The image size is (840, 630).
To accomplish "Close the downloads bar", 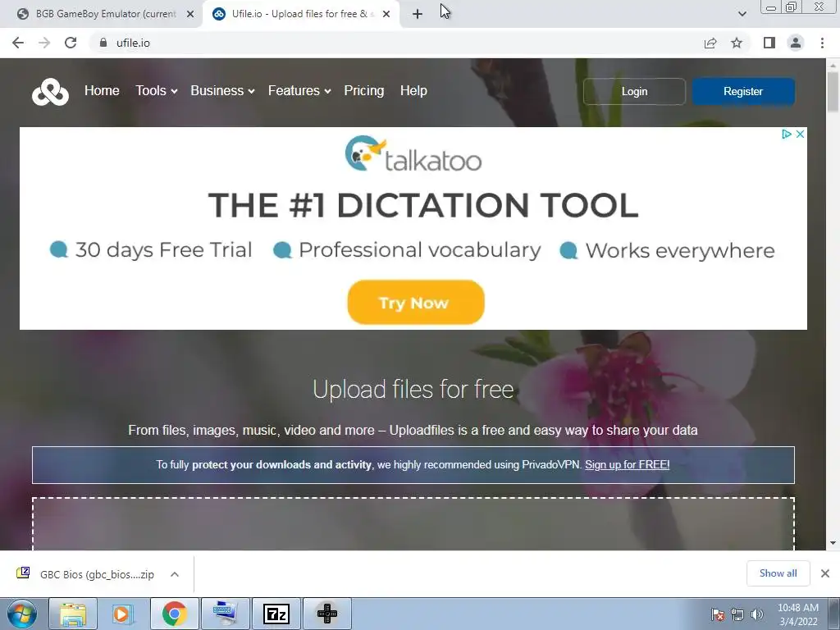I will 825,573.
